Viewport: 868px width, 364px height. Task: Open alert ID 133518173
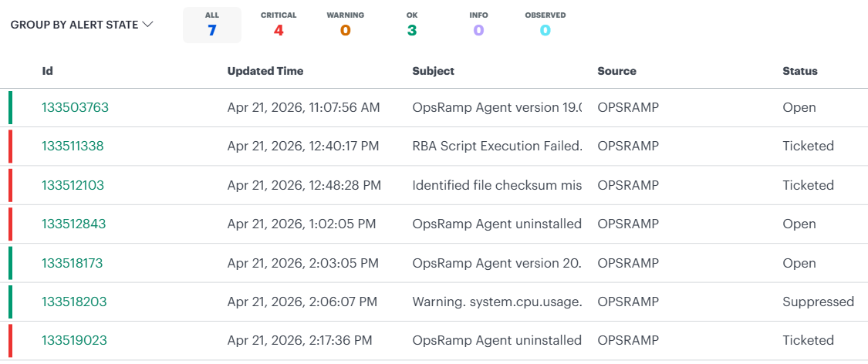(72, 263)
